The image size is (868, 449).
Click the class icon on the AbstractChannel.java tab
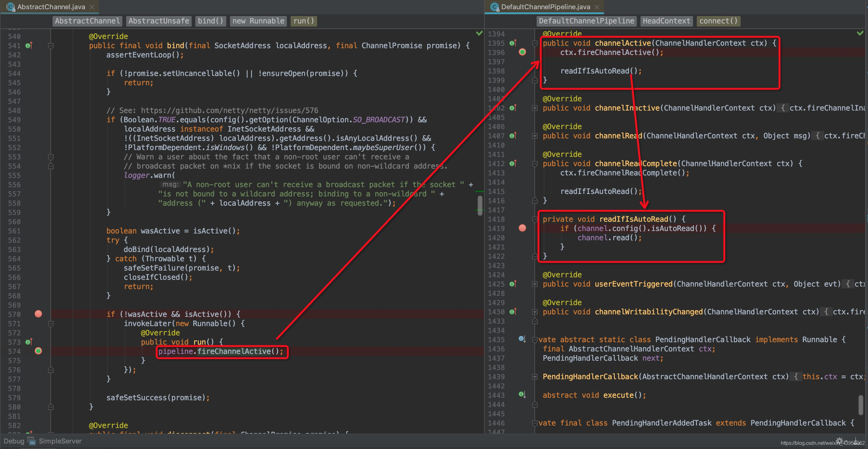point(11,7)
